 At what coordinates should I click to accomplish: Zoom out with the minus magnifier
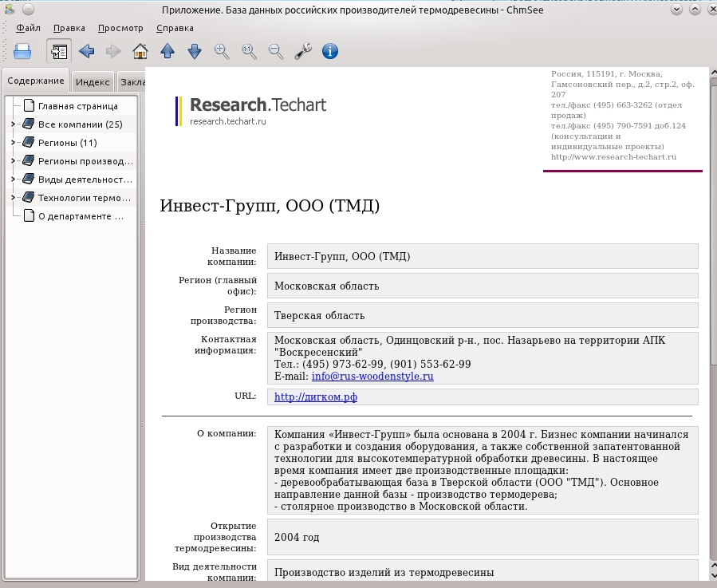pyautogui.click(x=276, y=51)
